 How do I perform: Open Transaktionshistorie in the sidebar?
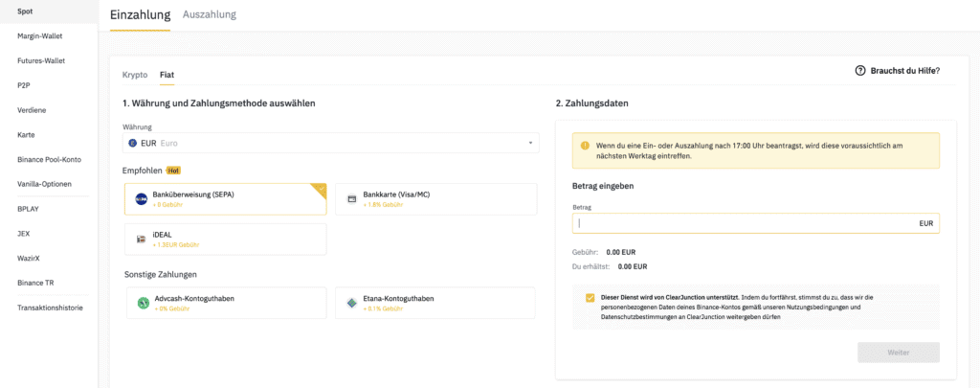tap(49, 308)
